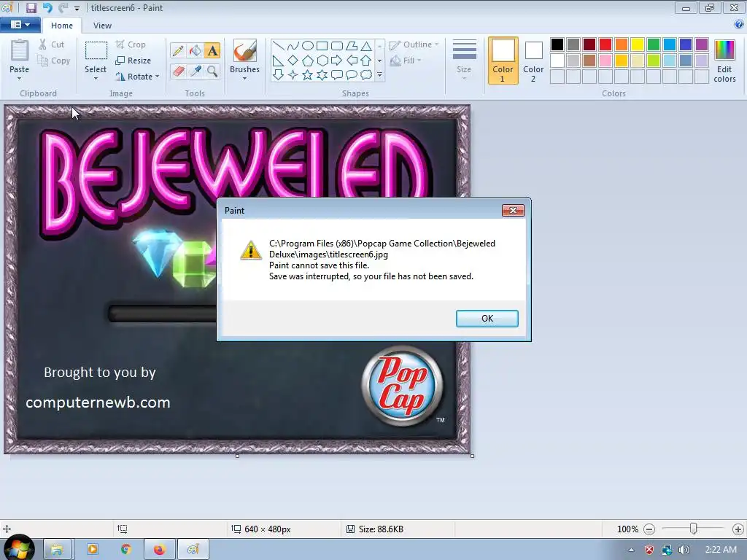Click the taskbar clock showing 2:22 AM
This screenshot has width=747, height=560.
(x=721, y=550)
